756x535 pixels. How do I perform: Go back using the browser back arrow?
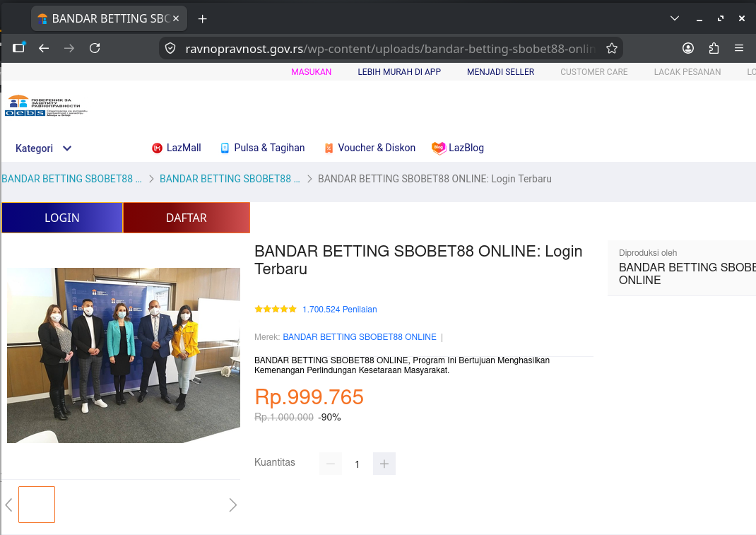(x=44, y=48)
